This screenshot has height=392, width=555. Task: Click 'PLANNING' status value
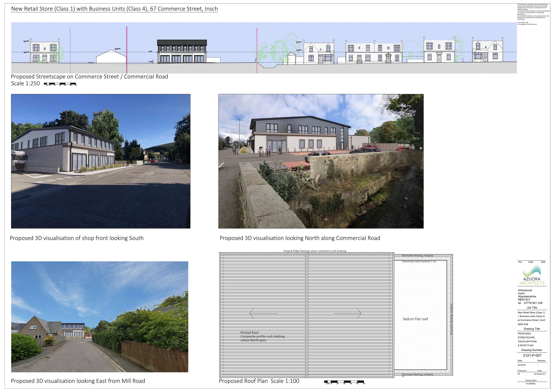tap(531, 384)
